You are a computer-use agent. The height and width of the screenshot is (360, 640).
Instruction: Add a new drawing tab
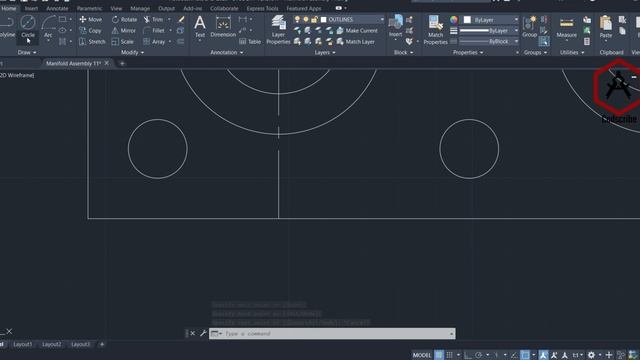(x=122, y=63)
